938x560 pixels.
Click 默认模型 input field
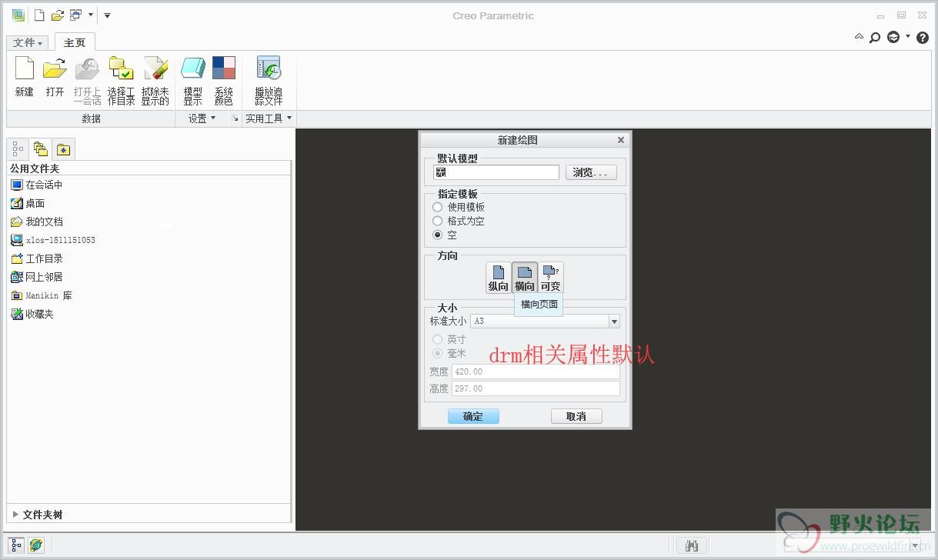(x=496, y=172)
